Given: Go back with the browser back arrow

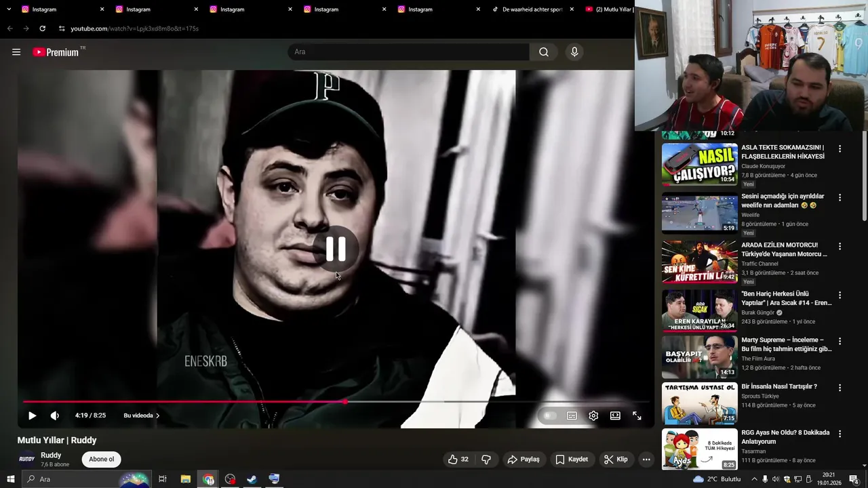Looking at the screenshot, I should tap(9, 28).
